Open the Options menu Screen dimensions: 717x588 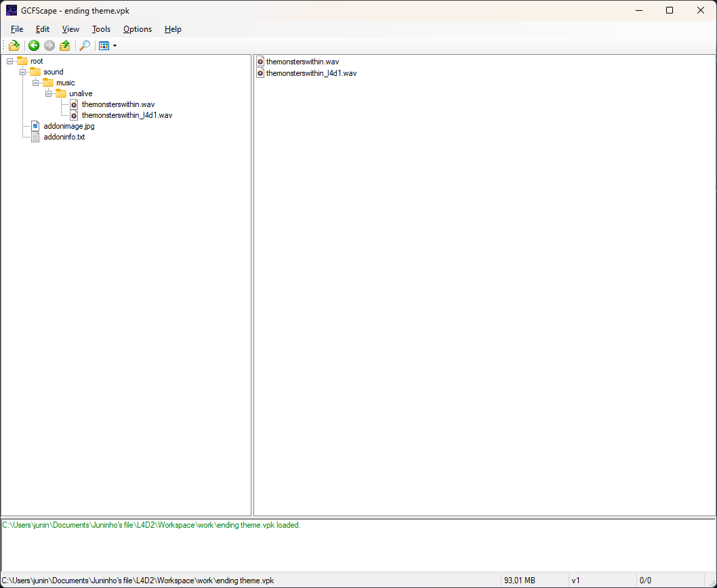click(138, 29)
